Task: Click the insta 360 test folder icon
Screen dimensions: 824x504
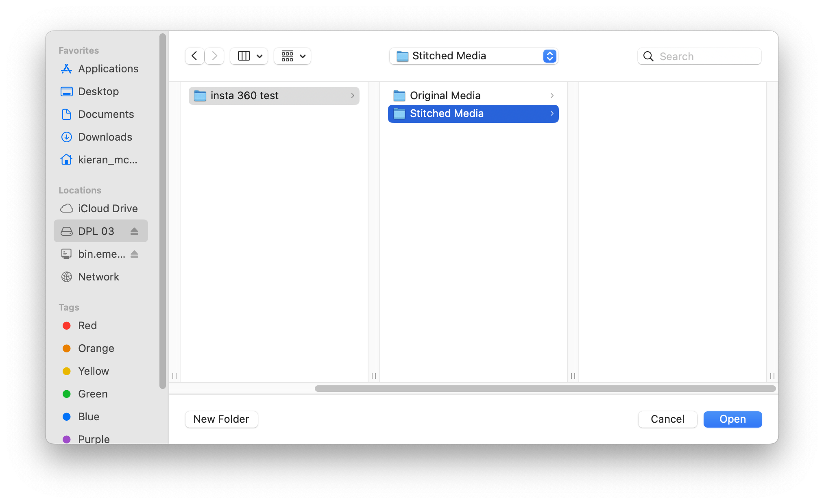Action: pyautogui.click(x=200, y=96)
